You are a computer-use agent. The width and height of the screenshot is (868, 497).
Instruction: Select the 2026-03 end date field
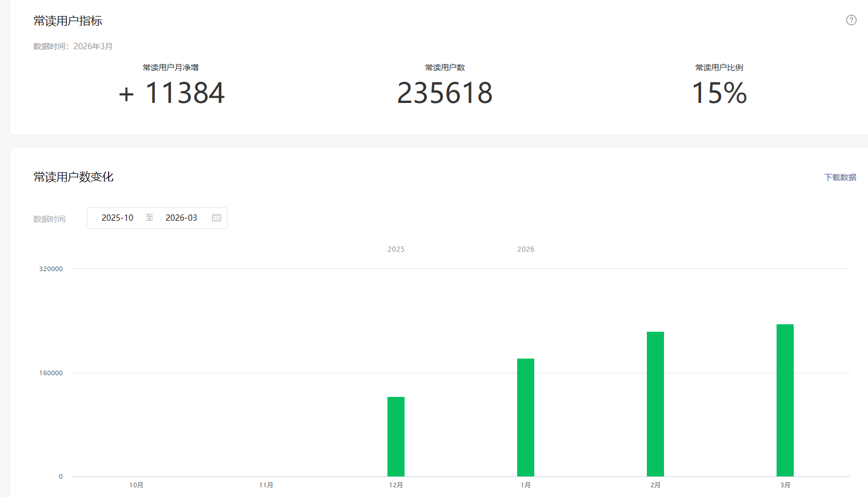pos(181,218)
